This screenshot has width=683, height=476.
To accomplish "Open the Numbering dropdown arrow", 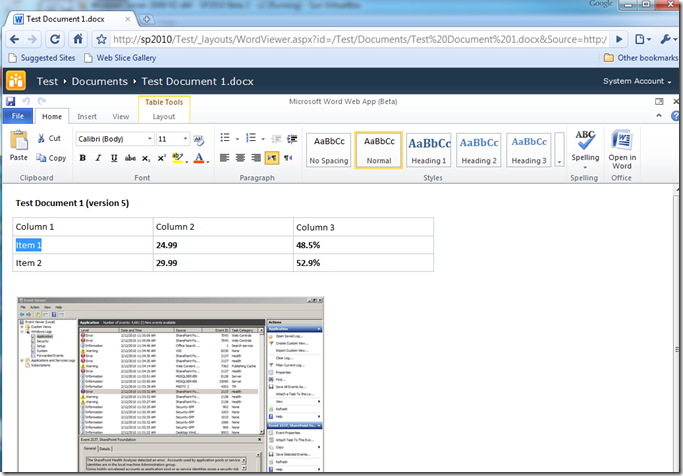I will 263,139.
